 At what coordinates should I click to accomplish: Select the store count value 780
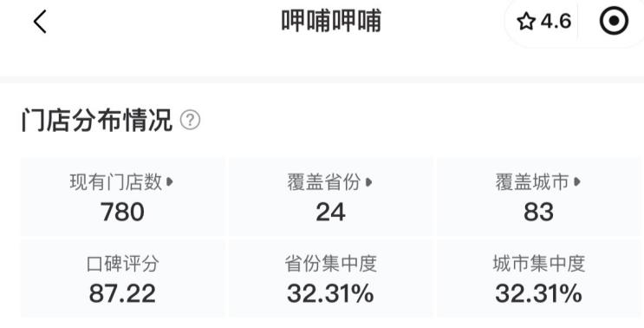coord(122,212)
